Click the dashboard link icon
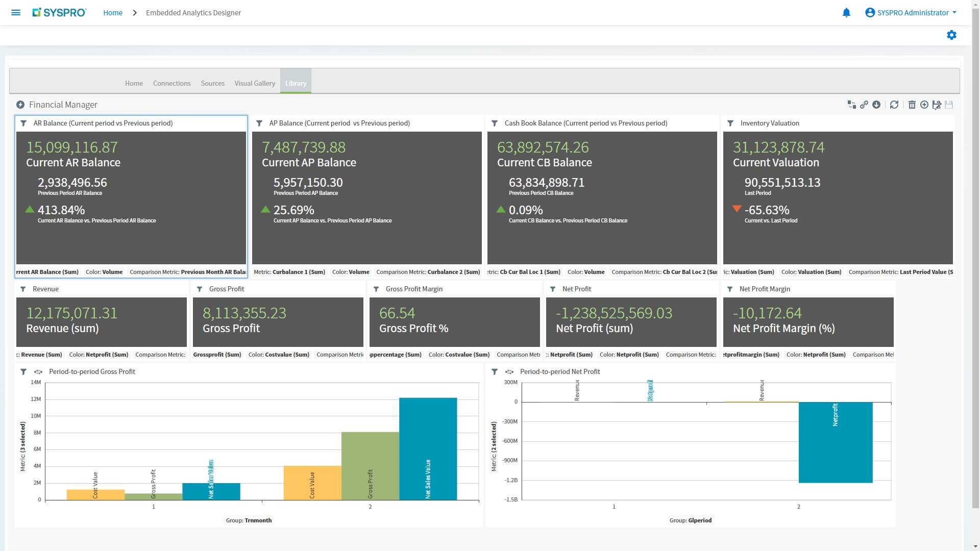Viewport: 980px width, 551px height. (x=864, y=105)
